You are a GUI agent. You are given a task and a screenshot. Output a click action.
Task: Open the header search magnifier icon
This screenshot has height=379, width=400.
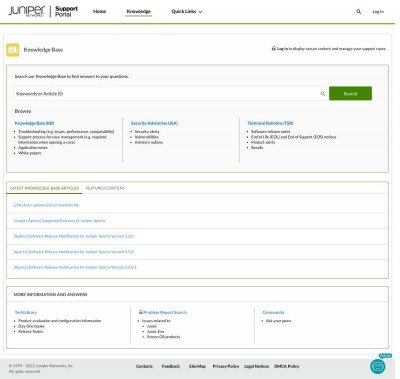pyautogui.click(x=359, y=12)
